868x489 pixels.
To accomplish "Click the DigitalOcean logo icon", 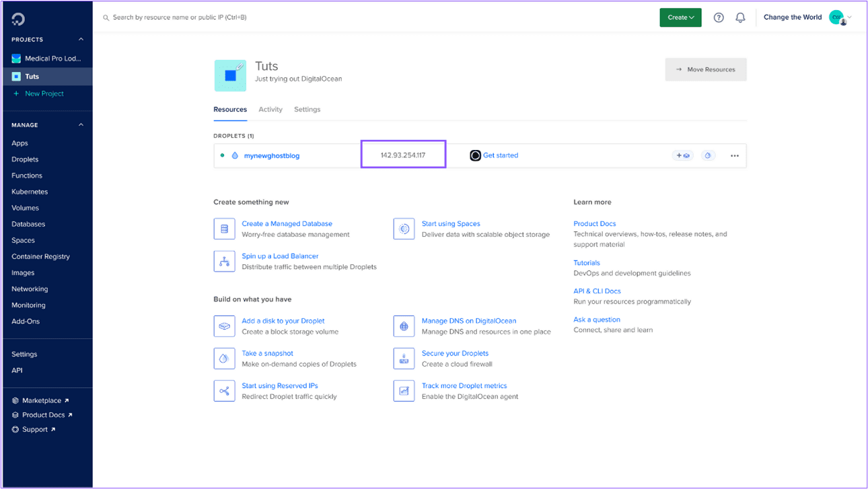I will pos(18,19).
